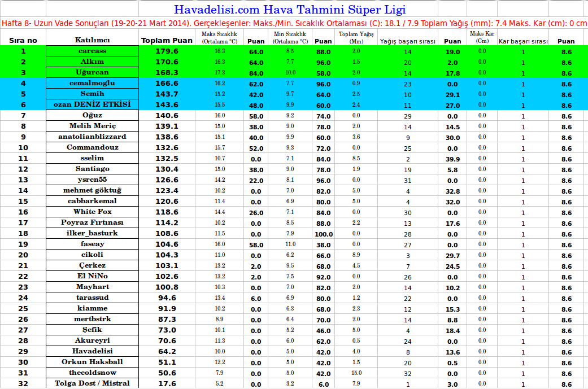Click the Uğurcan name cell
The width and height of the screenshot is (588, 389).
tap(92, 72)
